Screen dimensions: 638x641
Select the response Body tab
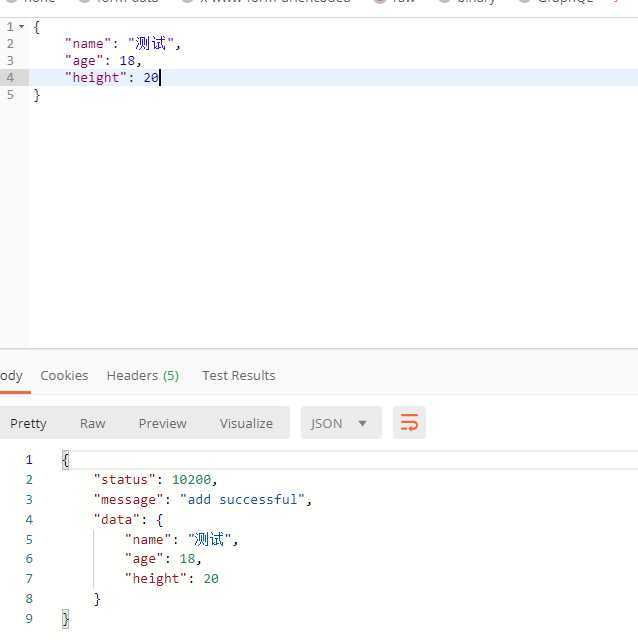point(11,375)
